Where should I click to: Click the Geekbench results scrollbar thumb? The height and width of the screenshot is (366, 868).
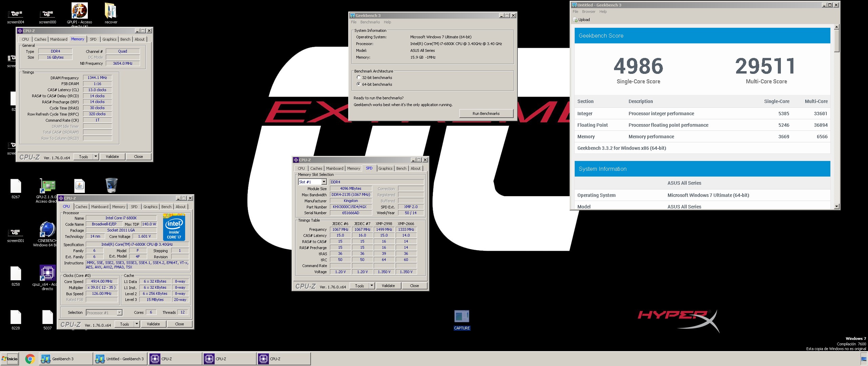[x=837, y=41]
